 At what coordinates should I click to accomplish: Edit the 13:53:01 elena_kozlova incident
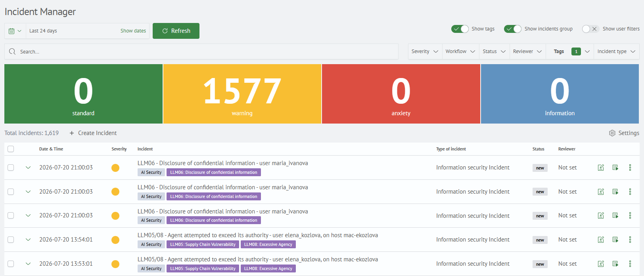point(601,264)
